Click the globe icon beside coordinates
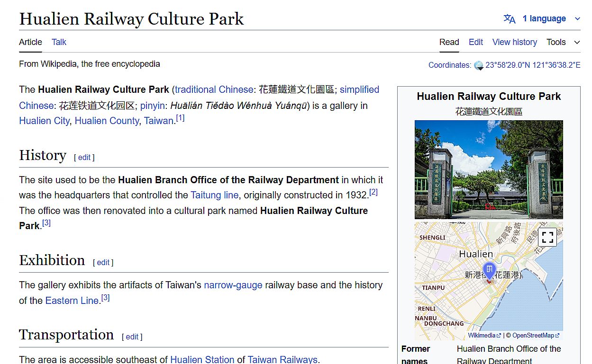Image resolution: width=592 pixels, height=364 pixels. (478, 65)
